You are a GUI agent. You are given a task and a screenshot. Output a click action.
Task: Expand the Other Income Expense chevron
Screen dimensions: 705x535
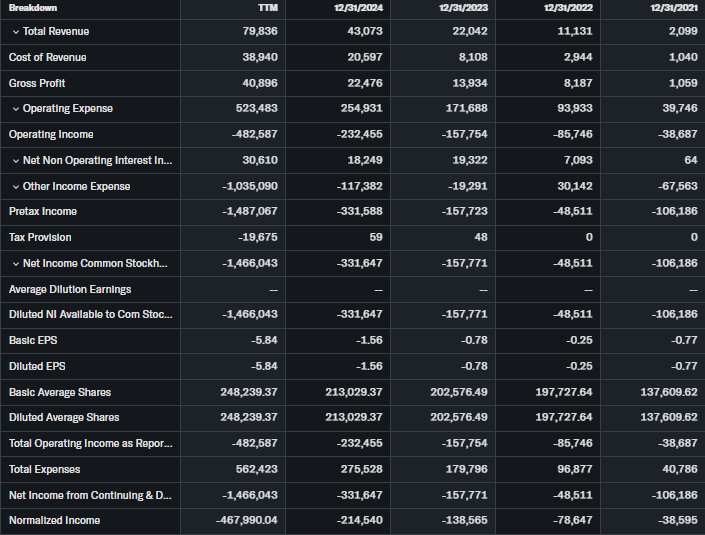(x=15, y=187)
